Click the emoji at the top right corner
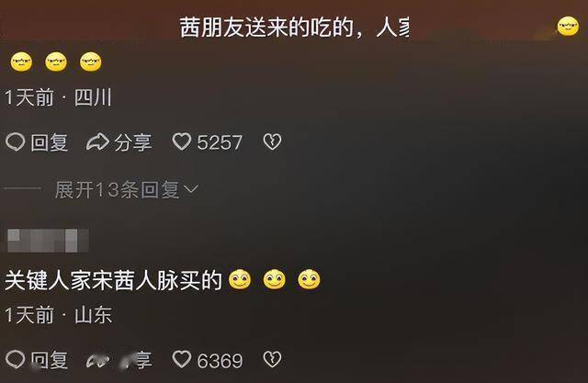Screen dimensions: 588x383 point(568,27)
